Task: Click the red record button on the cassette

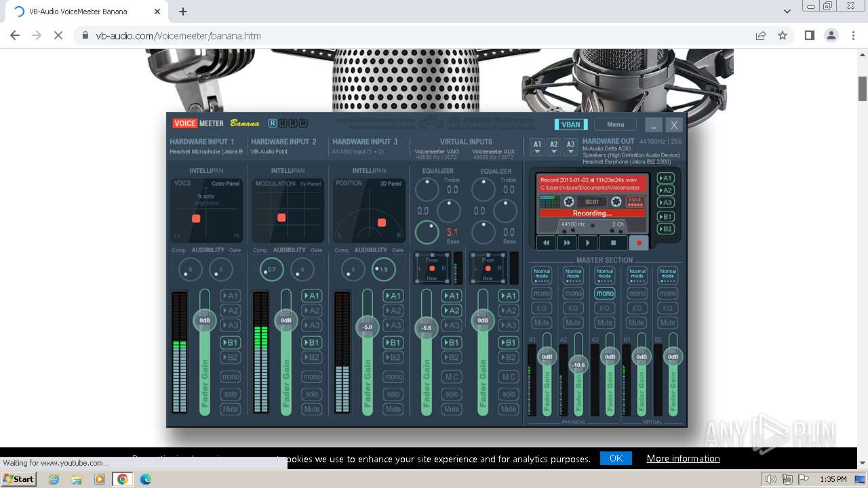Action: (x=639, y=243)
